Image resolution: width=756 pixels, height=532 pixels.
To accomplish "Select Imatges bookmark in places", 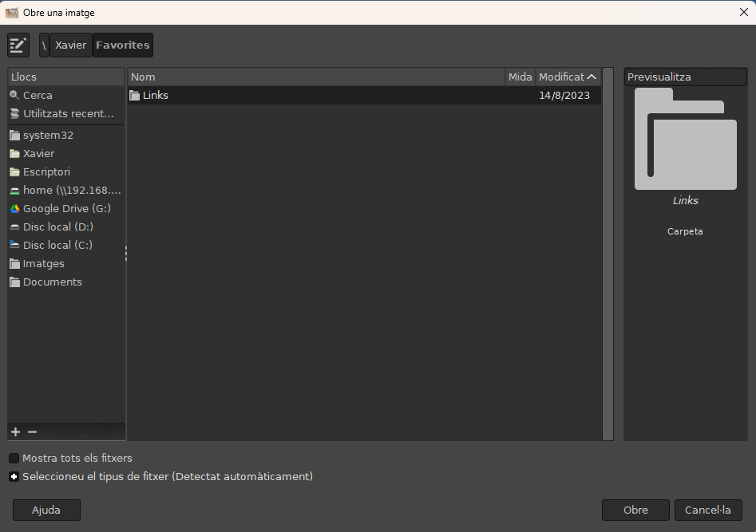I will 66,263.
